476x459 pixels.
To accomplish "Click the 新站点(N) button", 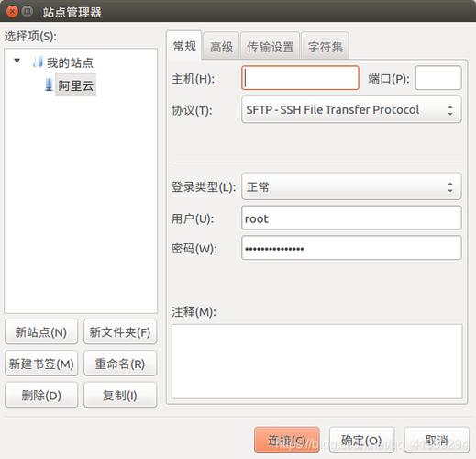I will coord(41,331).
